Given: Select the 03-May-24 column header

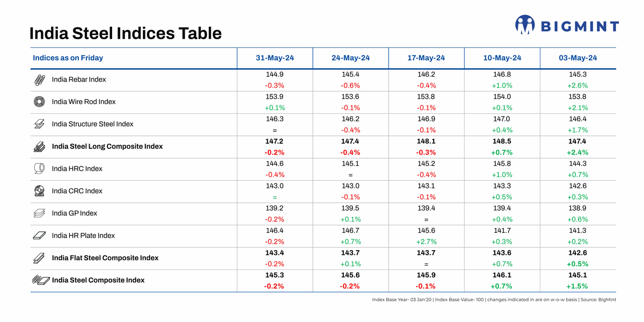Looking at the screenshot, I should [x=577, y=58].
